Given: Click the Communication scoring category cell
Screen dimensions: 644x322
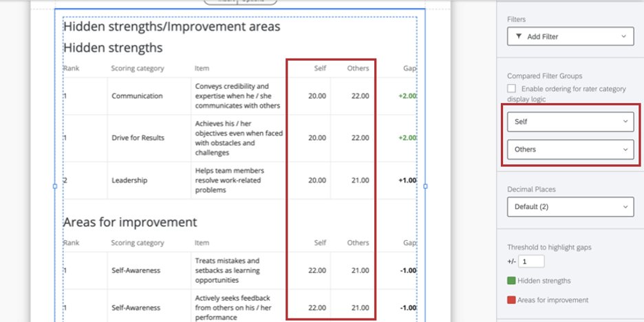Looking at the screenshot, I should [137, 96].
